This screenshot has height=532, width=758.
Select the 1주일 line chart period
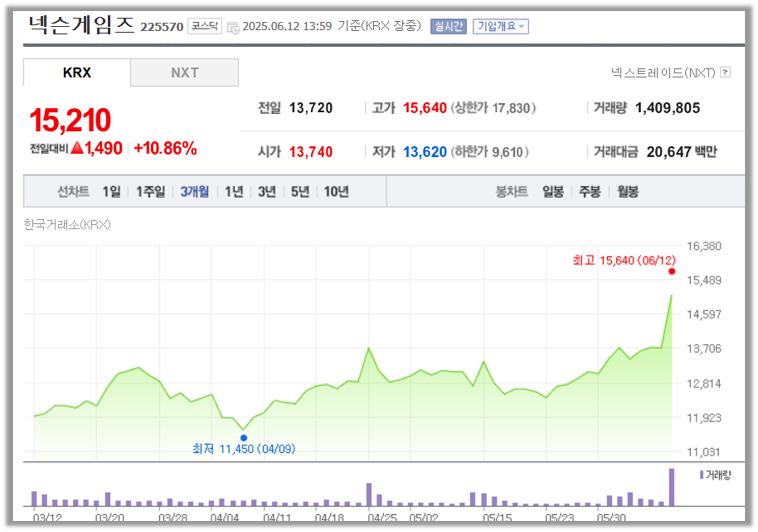(151, 191)
